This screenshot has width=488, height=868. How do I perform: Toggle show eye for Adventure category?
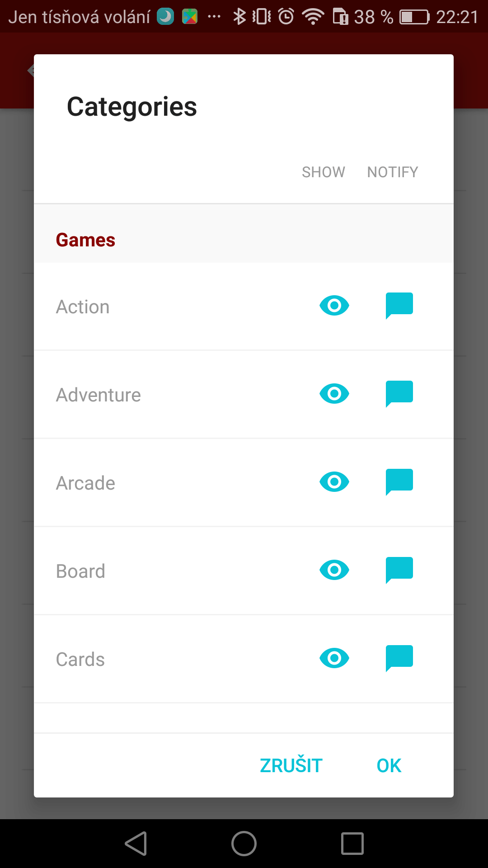coord(334,394)
